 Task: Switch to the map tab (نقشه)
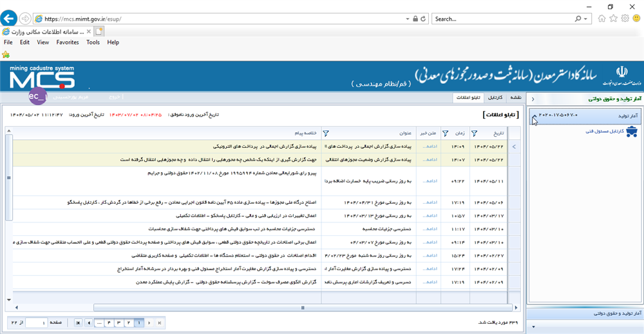515,98
